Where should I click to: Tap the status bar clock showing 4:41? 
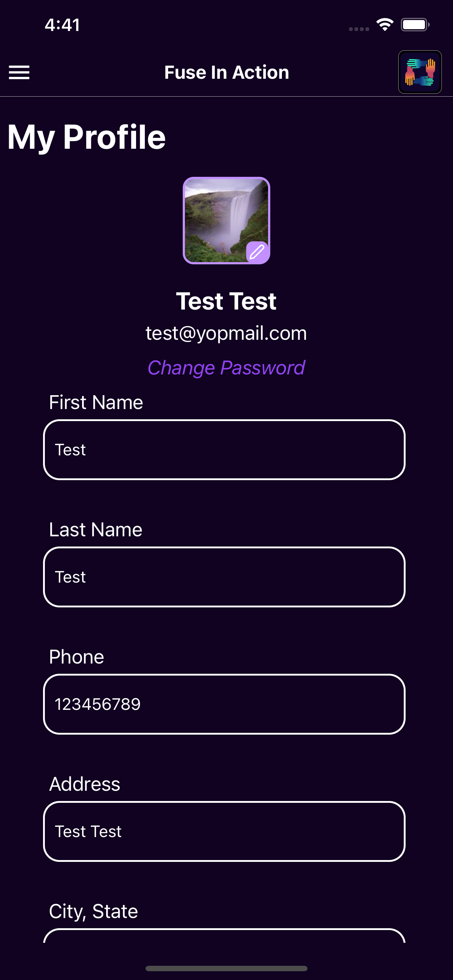pos(62,25)
